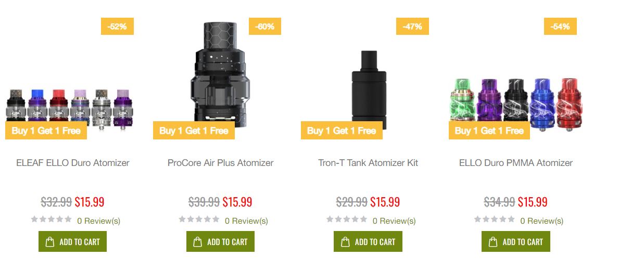Open the Tron-T Tank Atomizer Kit title link
The height and width of the screenshot is (269, 644).
[x=368, y=163]
